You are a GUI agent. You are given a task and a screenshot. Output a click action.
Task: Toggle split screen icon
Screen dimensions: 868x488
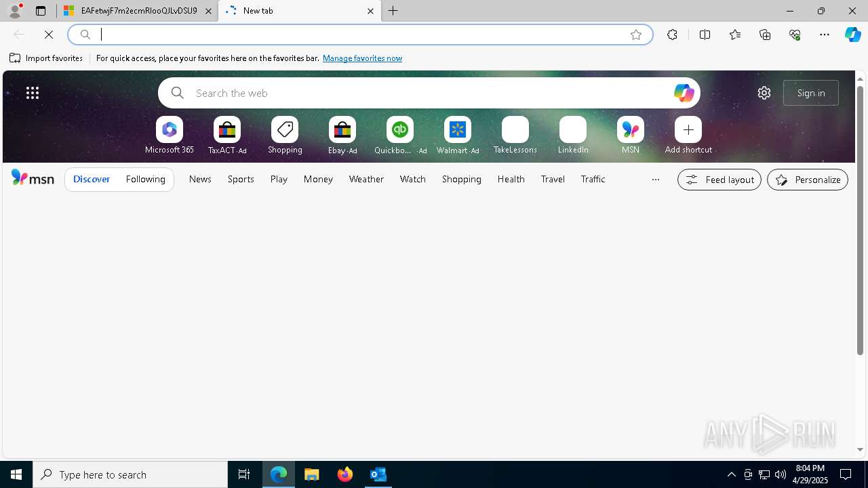coord(705,35)
